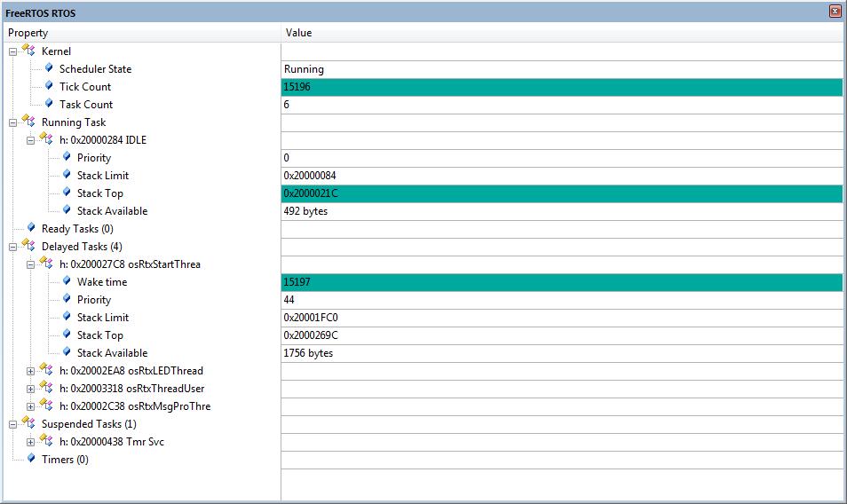Click the Scheduler State property icon
This screenshot has height=504, width=847.
tap(49, 68)
